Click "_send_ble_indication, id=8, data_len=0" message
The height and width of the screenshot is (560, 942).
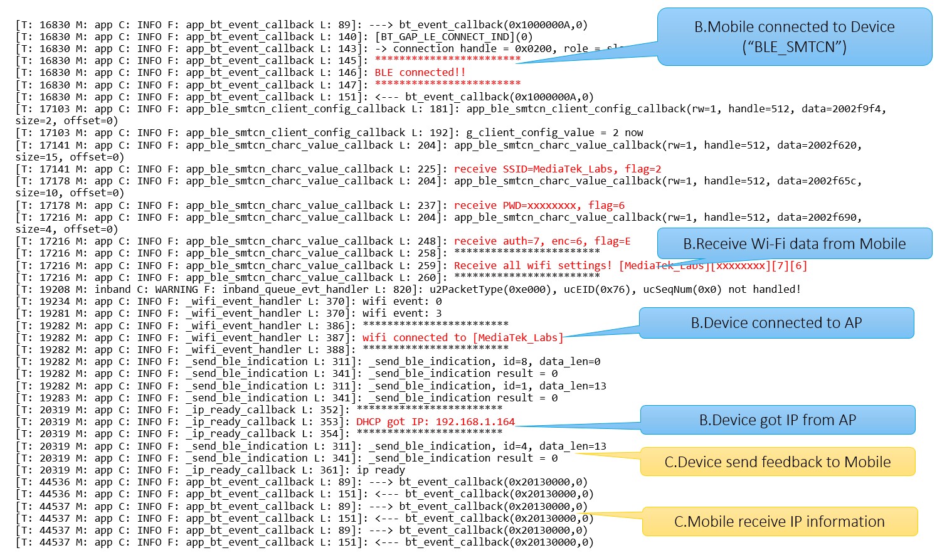tap(484, 362)
